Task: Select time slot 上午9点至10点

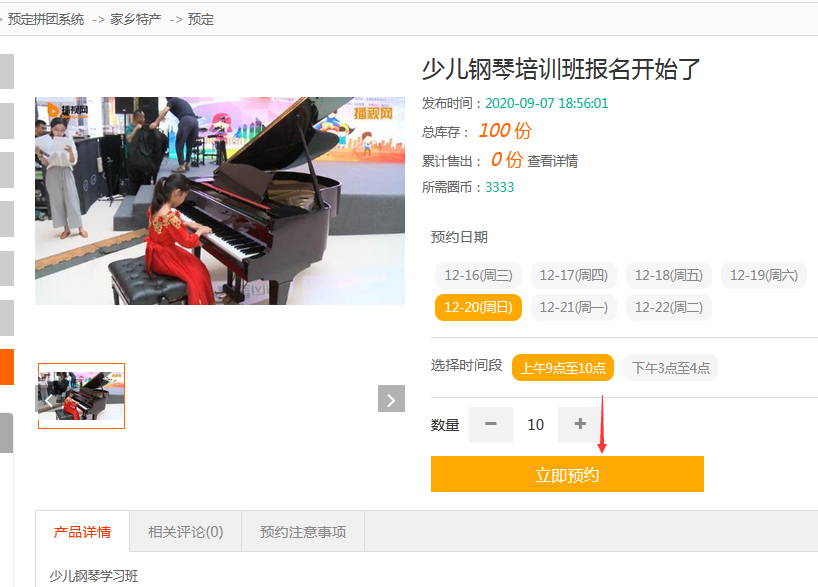Action: pos(563,368)
